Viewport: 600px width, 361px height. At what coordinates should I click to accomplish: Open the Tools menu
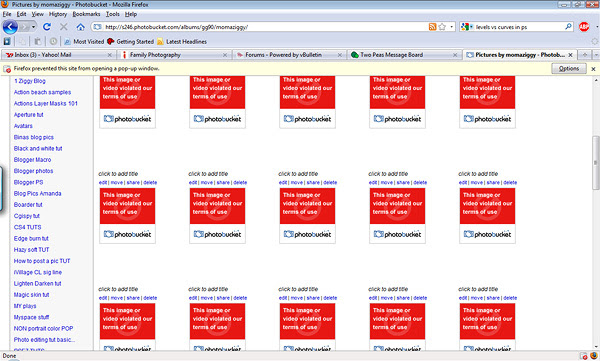tap(113, 14)
